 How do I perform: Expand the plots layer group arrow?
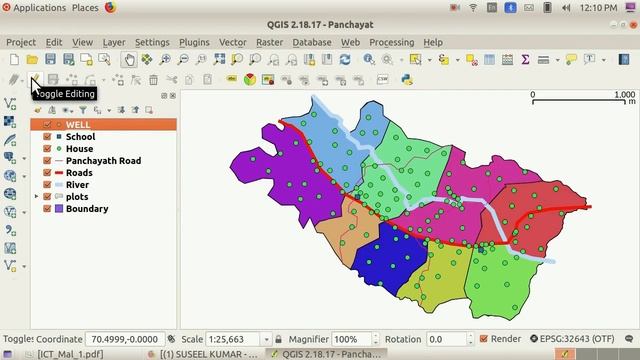coord(36,197)
